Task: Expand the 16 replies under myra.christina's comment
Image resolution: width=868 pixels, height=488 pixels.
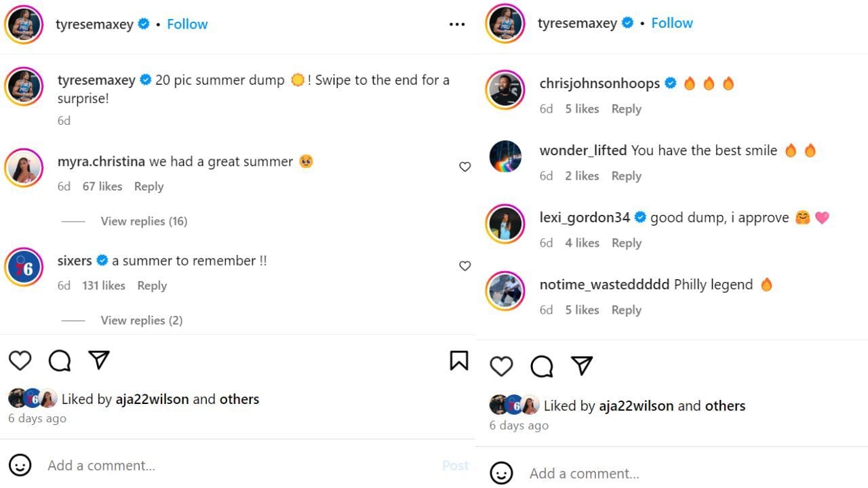Action: click(144, 221)
